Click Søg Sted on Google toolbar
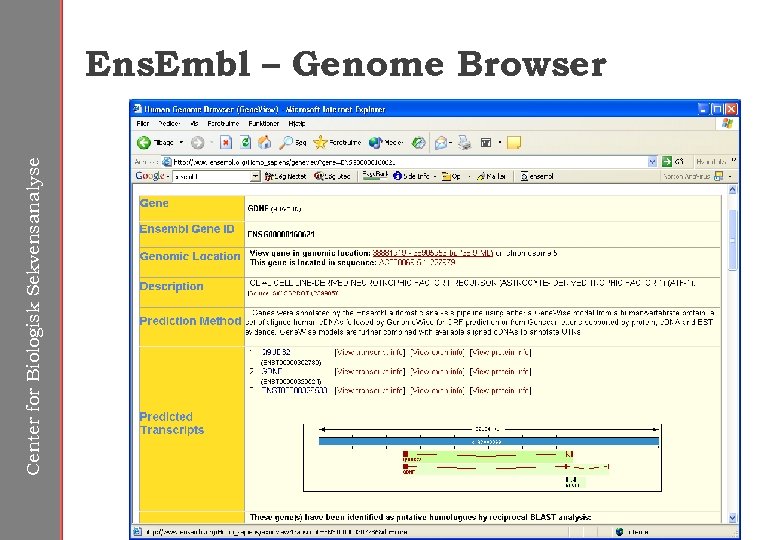 (x=332, y=177)
